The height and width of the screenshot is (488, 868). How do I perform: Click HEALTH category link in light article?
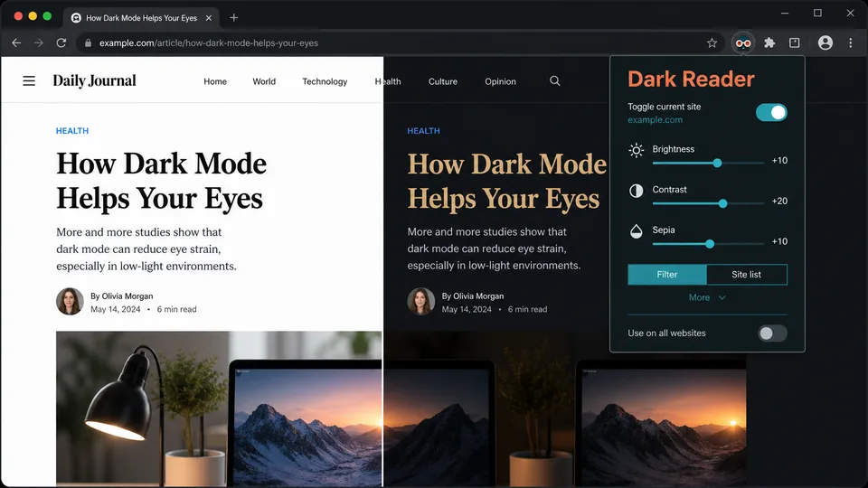click(72, 130)
